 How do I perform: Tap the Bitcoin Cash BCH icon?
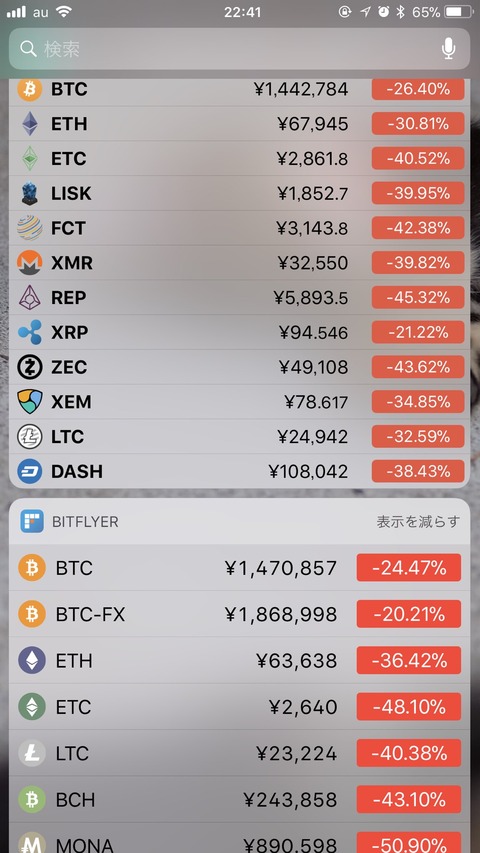click(x=32, y=799)
